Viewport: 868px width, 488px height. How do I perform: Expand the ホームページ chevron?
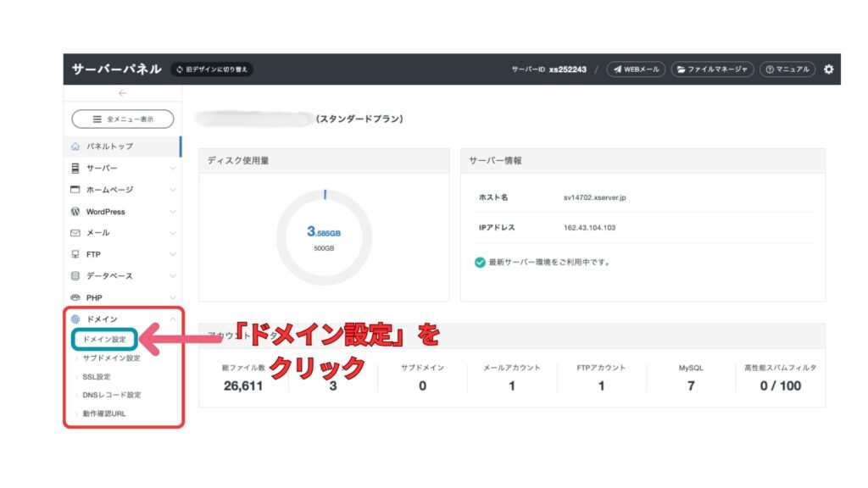(173, 190)
